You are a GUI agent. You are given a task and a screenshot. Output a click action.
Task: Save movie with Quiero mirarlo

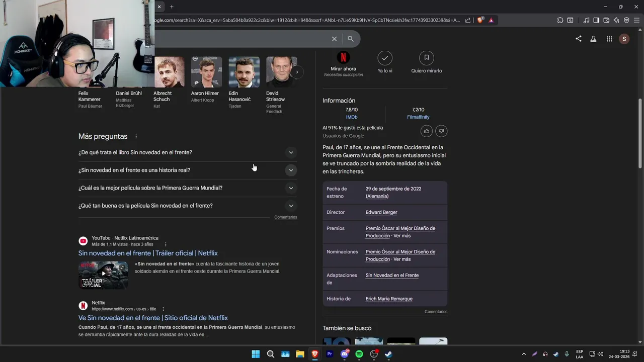(426, 58)
